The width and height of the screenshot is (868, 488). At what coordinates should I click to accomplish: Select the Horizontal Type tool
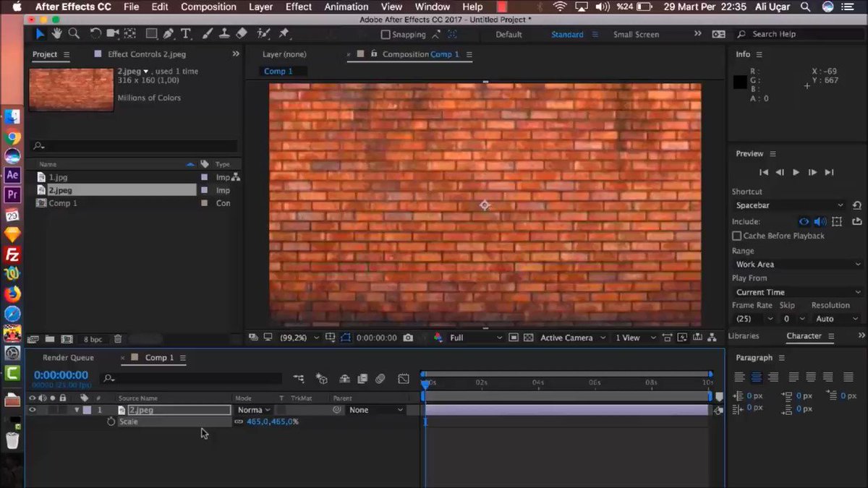point(186,33)
